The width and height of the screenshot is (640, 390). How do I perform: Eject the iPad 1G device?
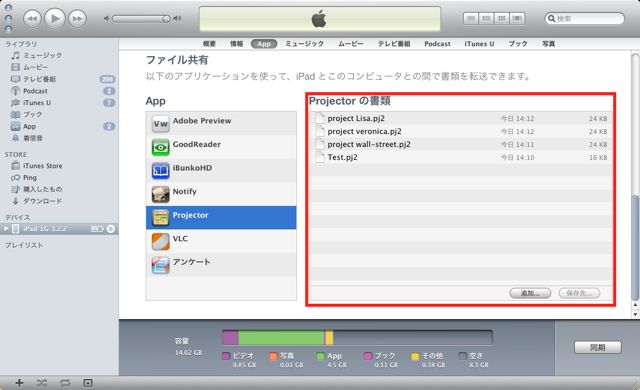pyautogui.click(x=111, y=229)
